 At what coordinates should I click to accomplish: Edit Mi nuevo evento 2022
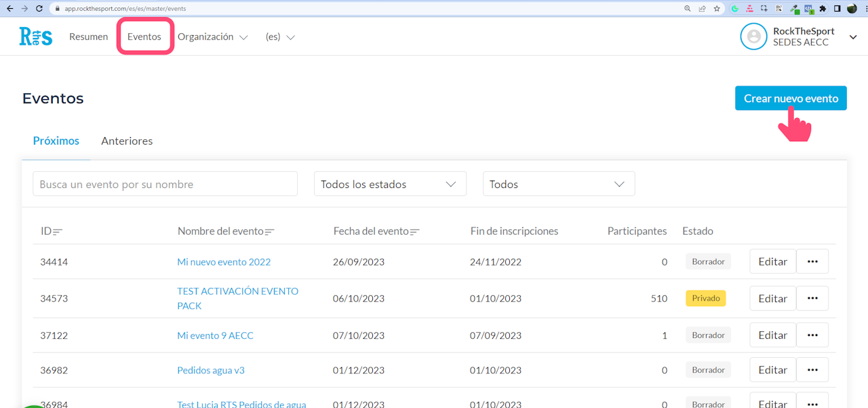[772, 261]
